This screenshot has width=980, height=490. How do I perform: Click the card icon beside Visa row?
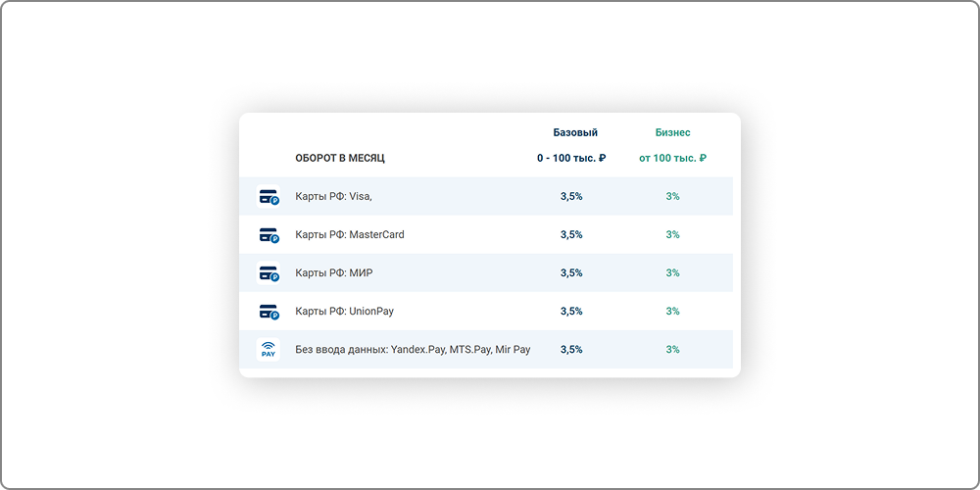[268, 197]
